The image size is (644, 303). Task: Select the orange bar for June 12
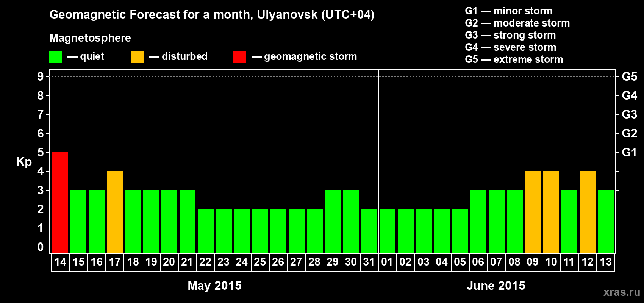tap(588, 212)
